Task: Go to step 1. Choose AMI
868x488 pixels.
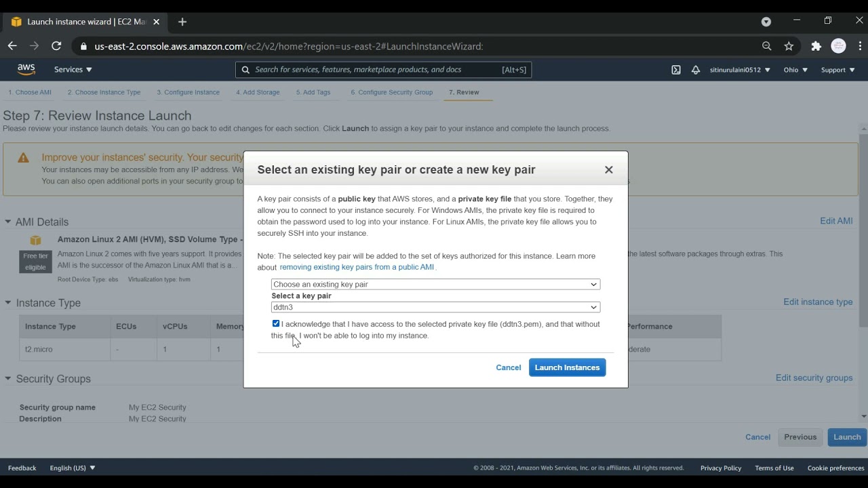Action: (30, 92)
